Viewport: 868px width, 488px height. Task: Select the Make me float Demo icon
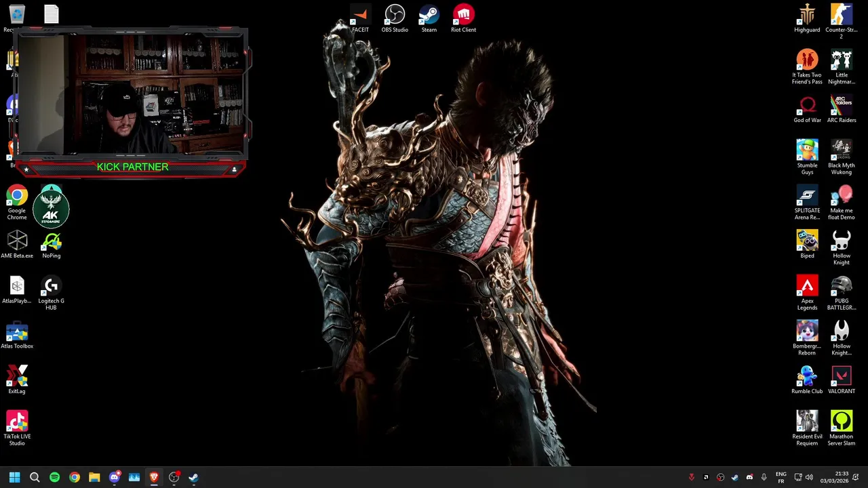point(842,203)
